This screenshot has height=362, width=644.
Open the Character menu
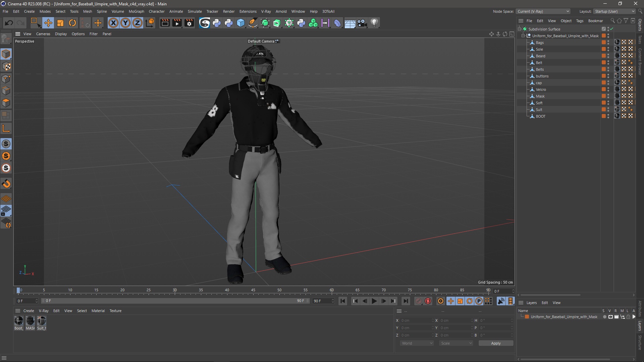point(157,11)
